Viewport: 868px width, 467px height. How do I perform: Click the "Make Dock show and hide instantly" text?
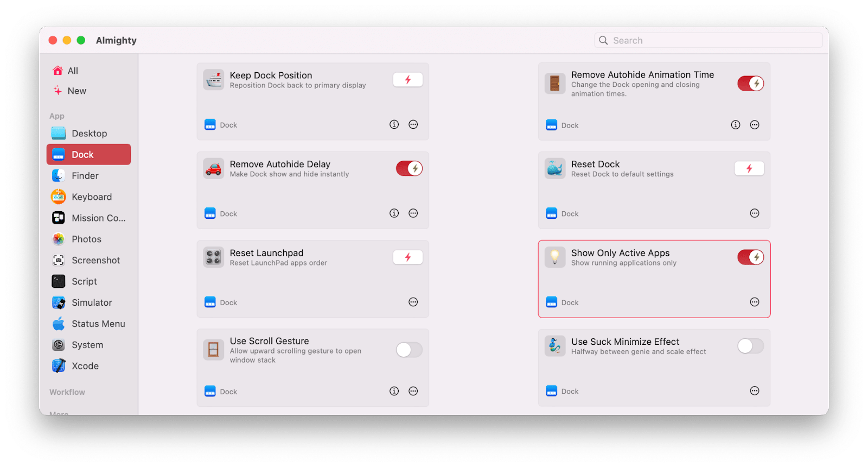coord(289,174)
